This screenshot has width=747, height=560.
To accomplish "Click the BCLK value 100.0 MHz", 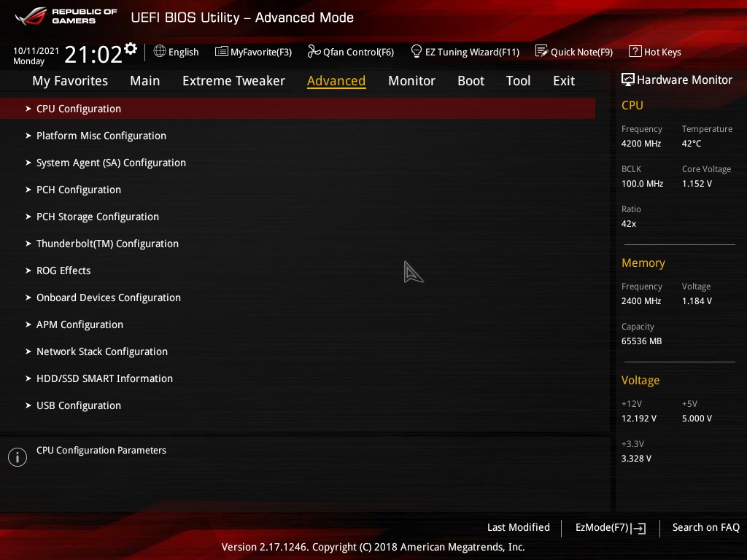I will tap(642, 183).
